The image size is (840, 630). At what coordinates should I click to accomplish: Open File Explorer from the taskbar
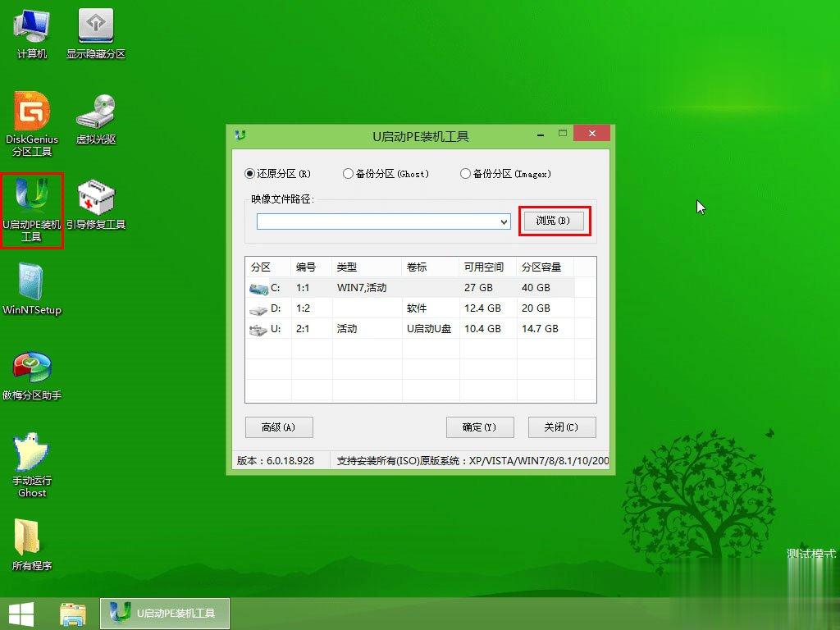point(72,613)
